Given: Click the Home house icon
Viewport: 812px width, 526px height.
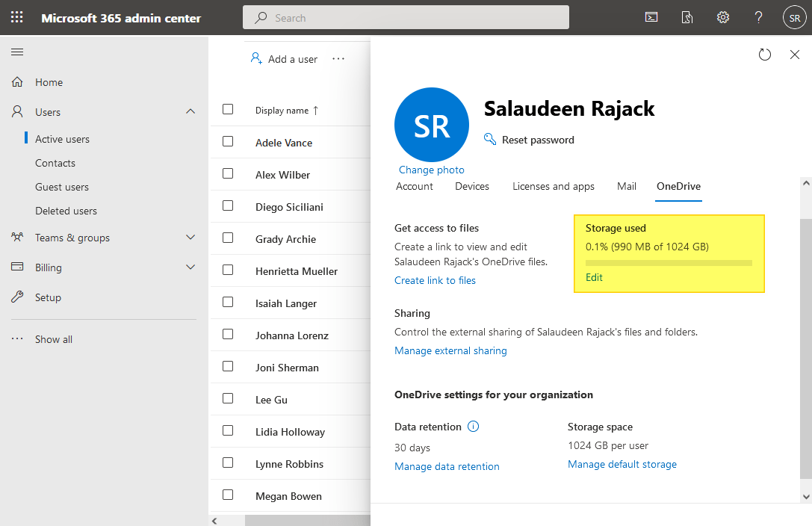Looking at the screenshot, I should pyautogui.click(x=17, y=81).
